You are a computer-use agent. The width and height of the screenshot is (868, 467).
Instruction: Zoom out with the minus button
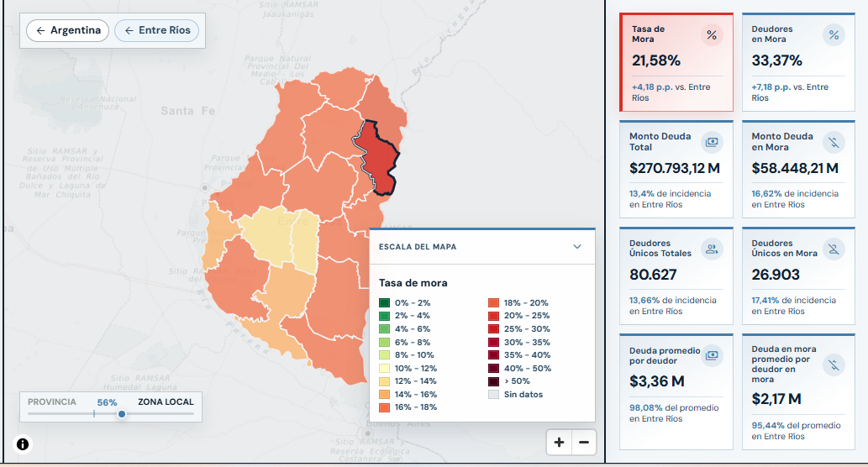tap(583, 442)
